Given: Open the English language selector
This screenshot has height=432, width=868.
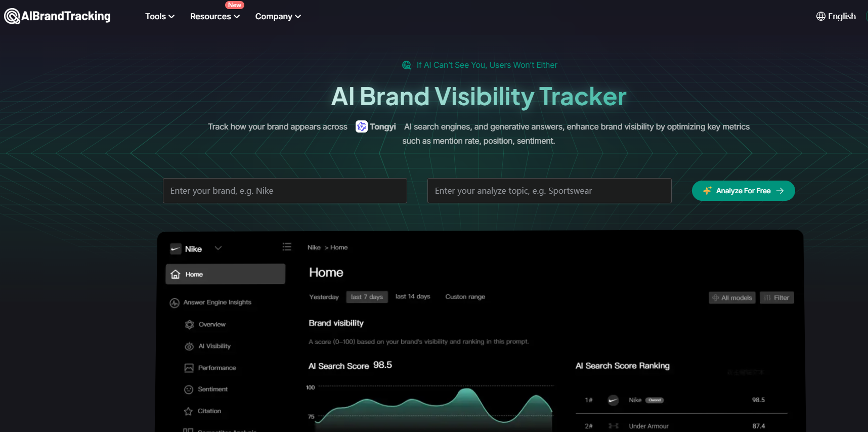Looking at the screenshot, I should (x=836, y=16).
